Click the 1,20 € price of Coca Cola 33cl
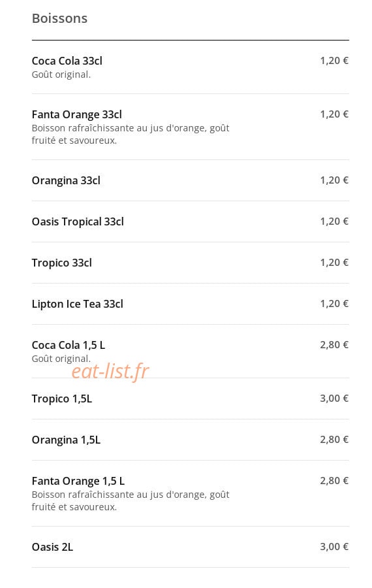372x588 pixels. tap(334, 61)
